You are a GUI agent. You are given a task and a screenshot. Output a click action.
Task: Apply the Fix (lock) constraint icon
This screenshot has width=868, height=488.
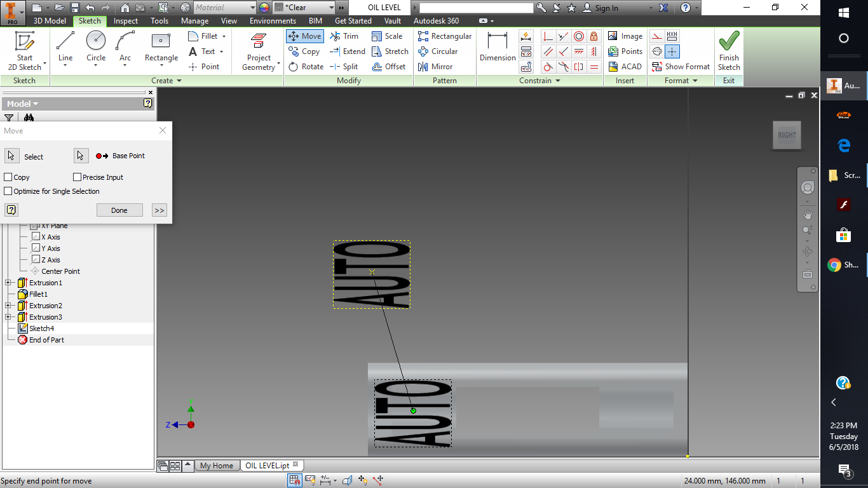coord(594,36)
